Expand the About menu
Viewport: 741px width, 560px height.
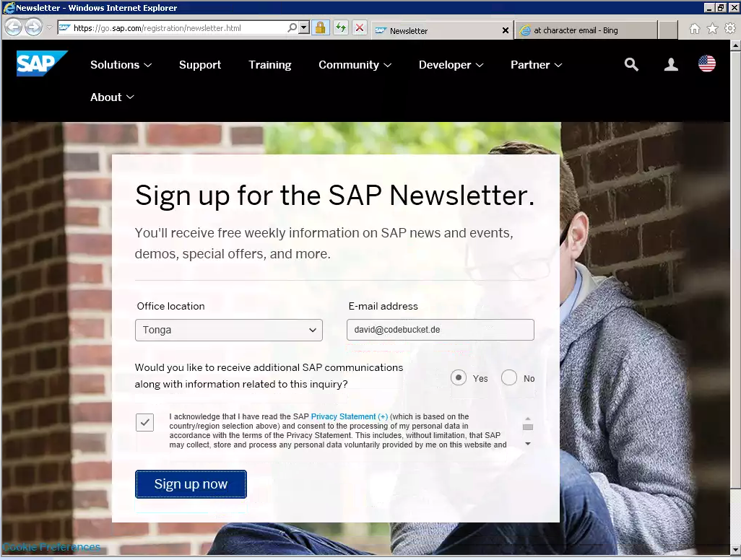112,97
